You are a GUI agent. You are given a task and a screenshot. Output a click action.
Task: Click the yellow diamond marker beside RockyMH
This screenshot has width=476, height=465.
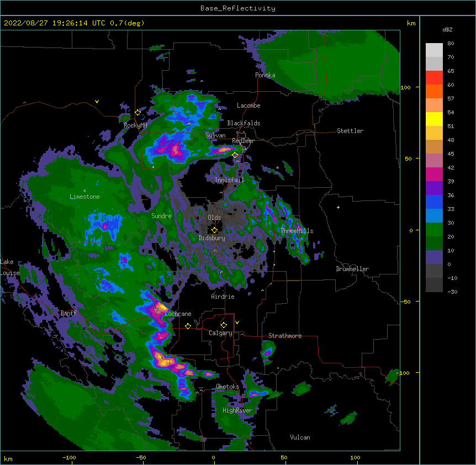tap(138, 113)
